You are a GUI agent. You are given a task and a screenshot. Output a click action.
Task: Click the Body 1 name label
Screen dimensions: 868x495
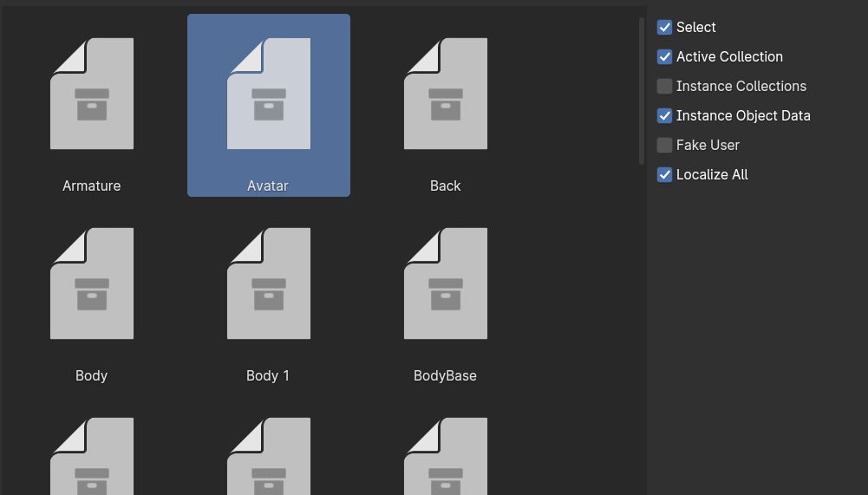click(x=268, y=375)
